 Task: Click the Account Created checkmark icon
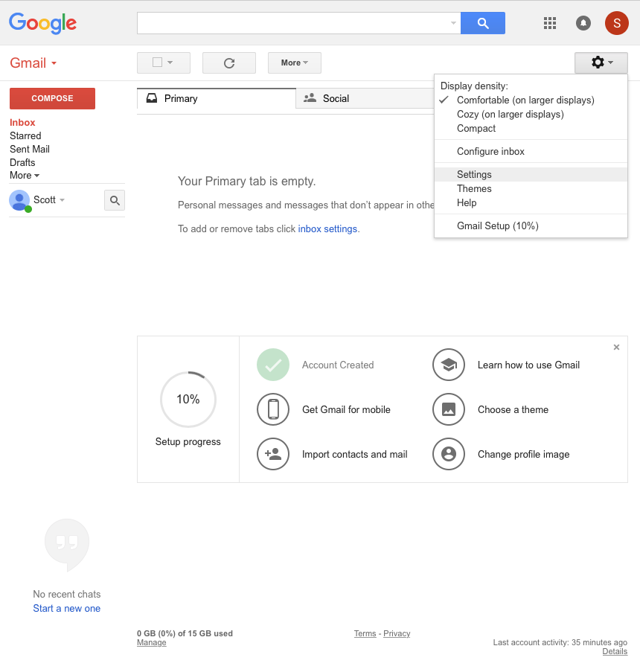tap(273, 365)
